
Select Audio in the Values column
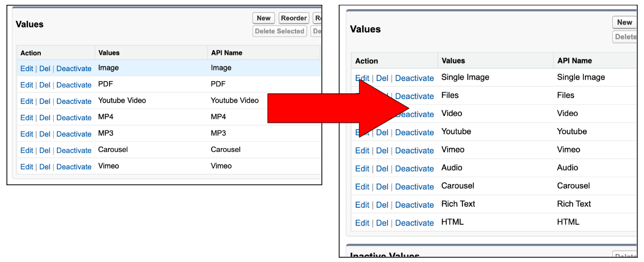coord(452,167)
